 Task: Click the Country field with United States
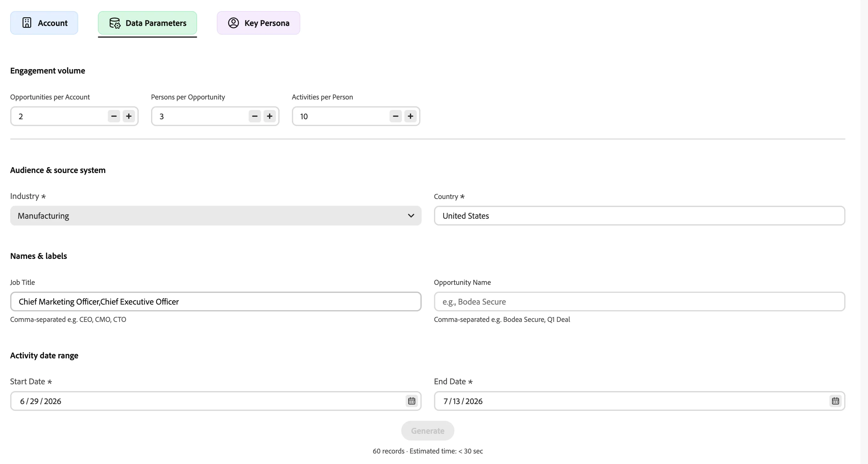[x=639, y=216]
